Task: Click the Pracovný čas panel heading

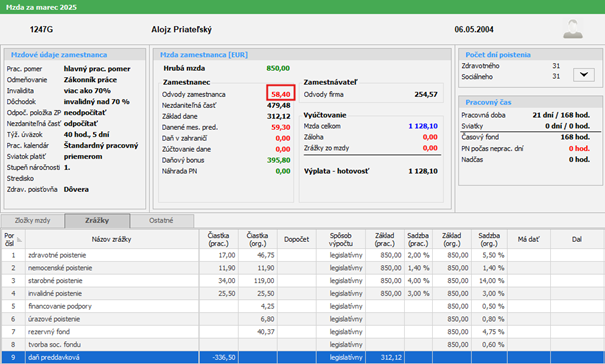Action: tap(488, 102)
